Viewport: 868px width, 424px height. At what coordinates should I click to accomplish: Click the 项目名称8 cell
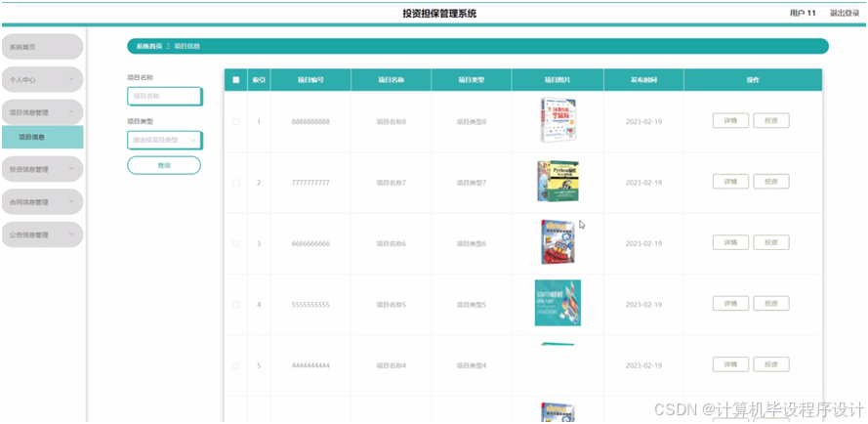point(392,122)
